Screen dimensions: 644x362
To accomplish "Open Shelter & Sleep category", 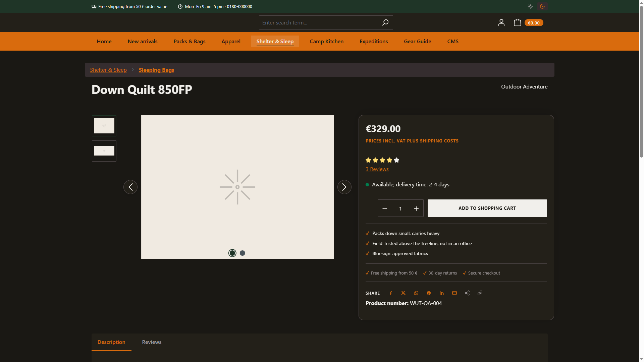I will (x=275, y=41).
